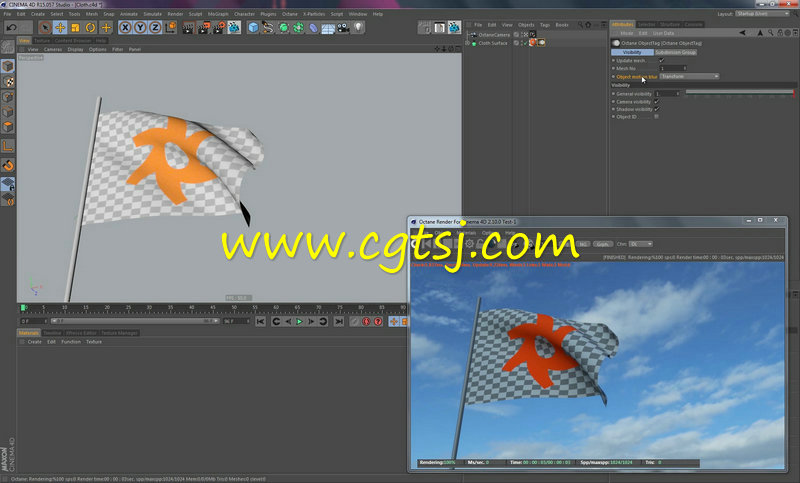This screenshot has width=800, height=483.
Task: Click frame 40 on timeline ruler
Action: click(191, 308)
